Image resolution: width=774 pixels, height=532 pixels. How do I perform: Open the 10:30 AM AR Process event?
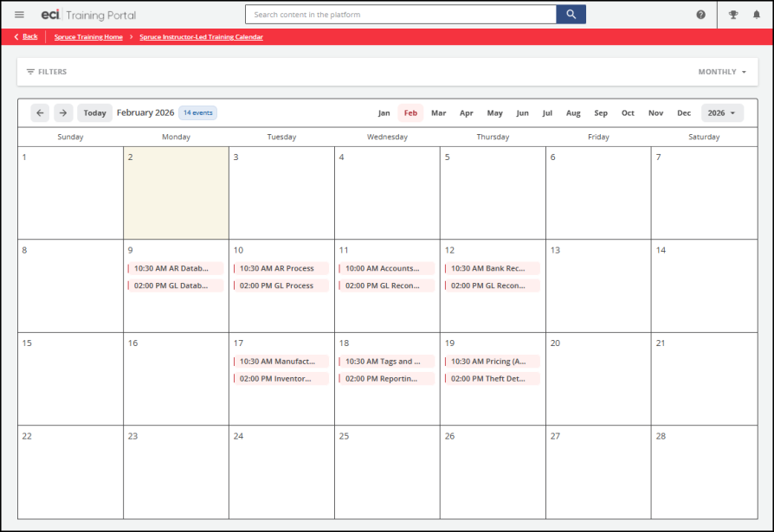pyautogui.click(x=281, y=268)
